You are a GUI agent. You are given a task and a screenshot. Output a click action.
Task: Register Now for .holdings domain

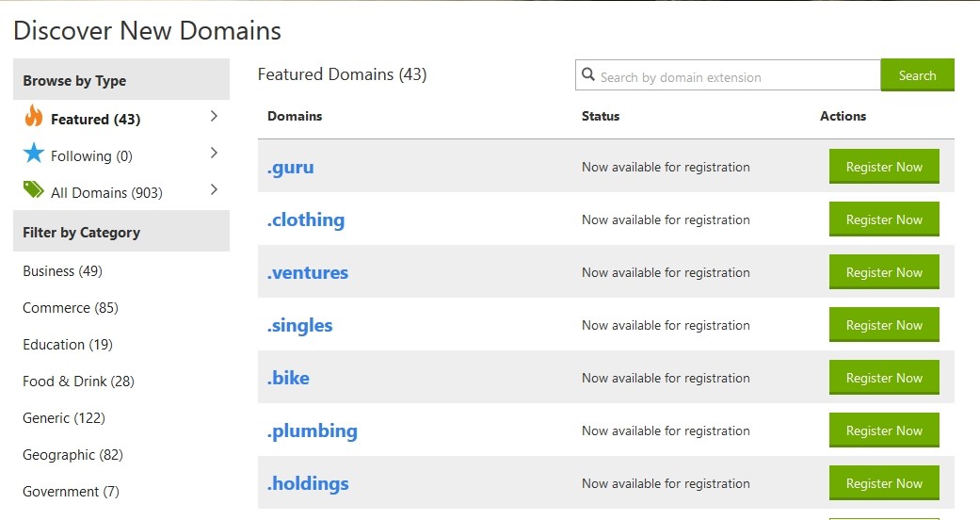884,483
